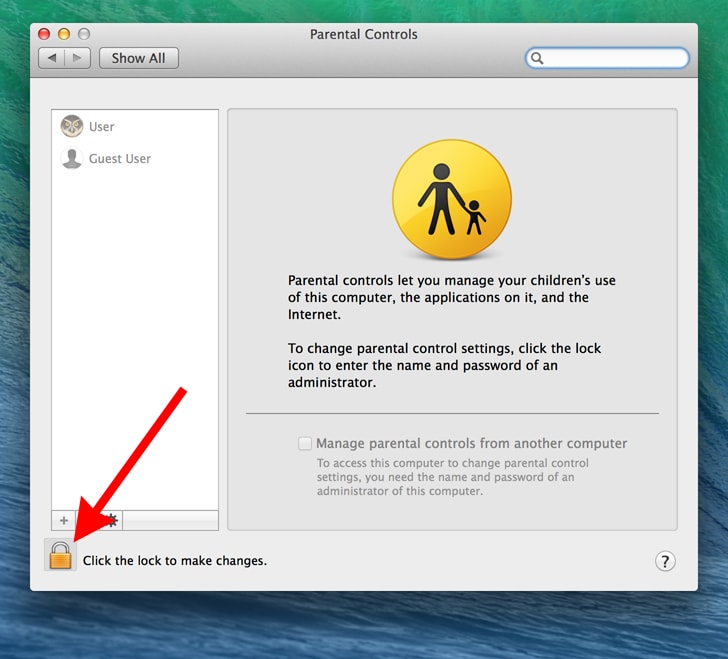Open help with the question mark button
The image size is (728, 659).
(x=665, y=561)
